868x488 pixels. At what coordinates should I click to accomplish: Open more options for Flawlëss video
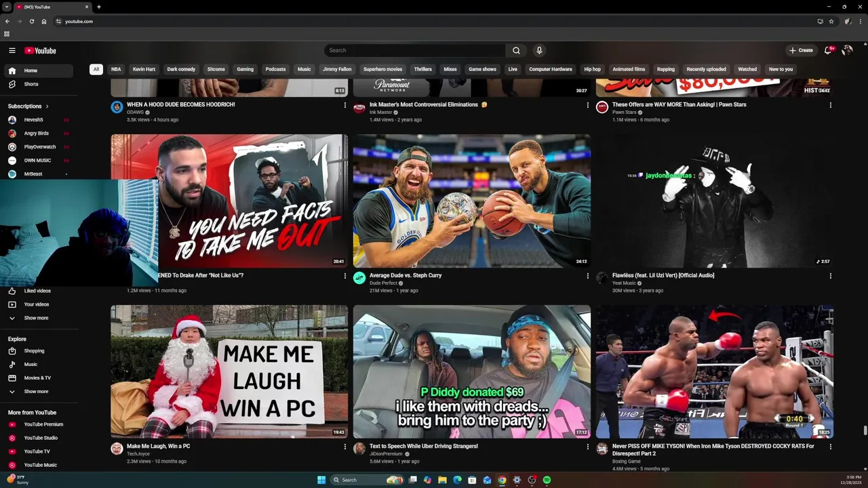click(830, 276)
